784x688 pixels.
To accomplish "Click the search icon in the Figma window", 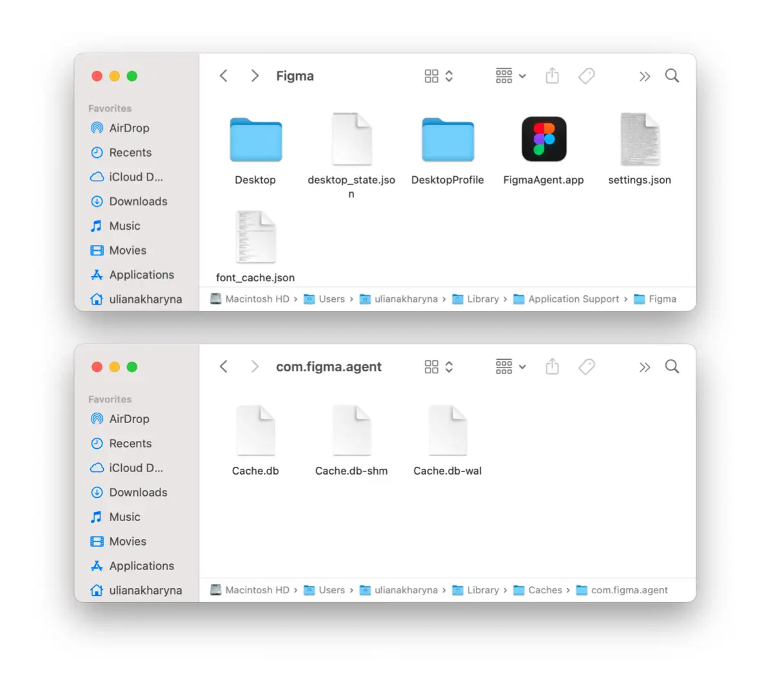I will pos(672,76).
